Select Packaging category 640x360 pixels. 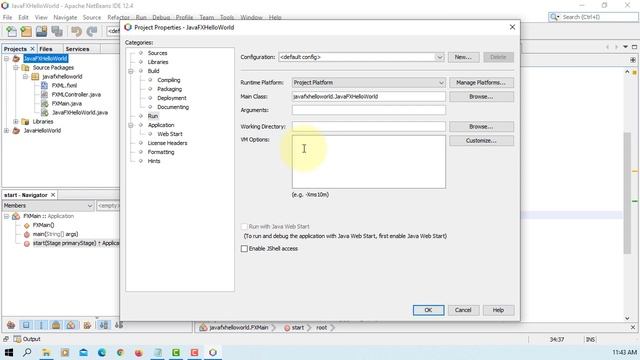[169, 89]
